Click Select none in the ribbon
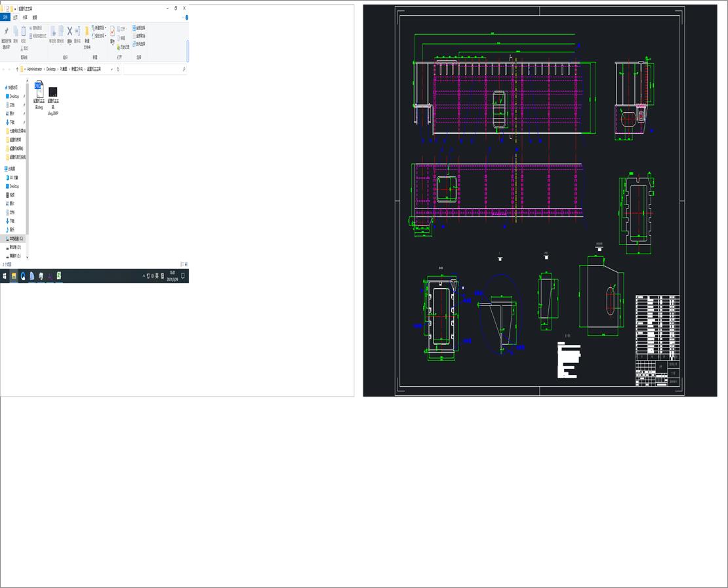This screenshot has height=588, width=728. (139, 36)
